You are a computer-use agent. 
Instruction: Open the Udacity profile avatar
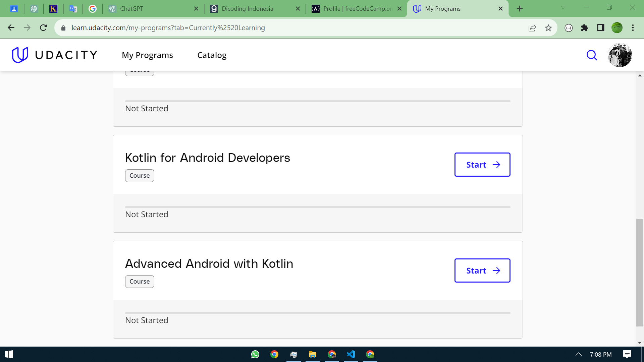click(x=619, y=55)
